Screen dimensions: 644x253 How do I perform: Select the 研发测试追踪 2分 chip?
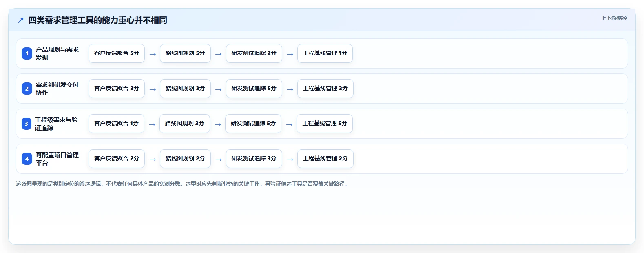pos(254,53)
